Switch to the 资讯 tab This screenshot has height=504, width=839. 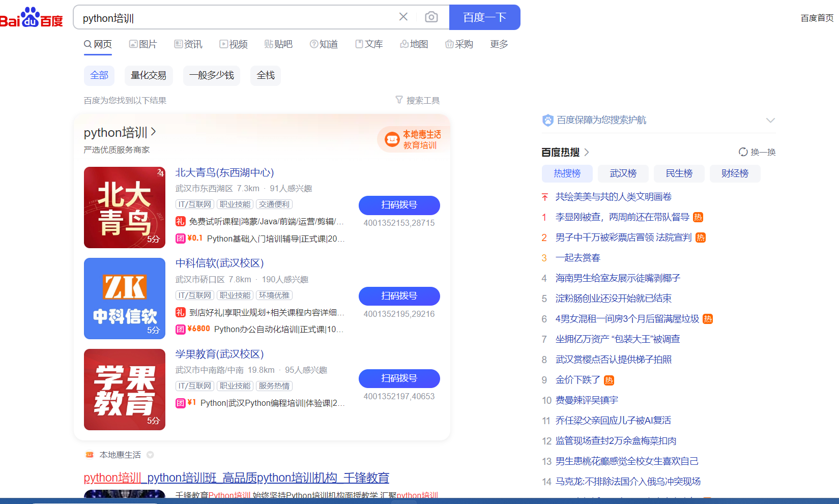pos(188,44)
